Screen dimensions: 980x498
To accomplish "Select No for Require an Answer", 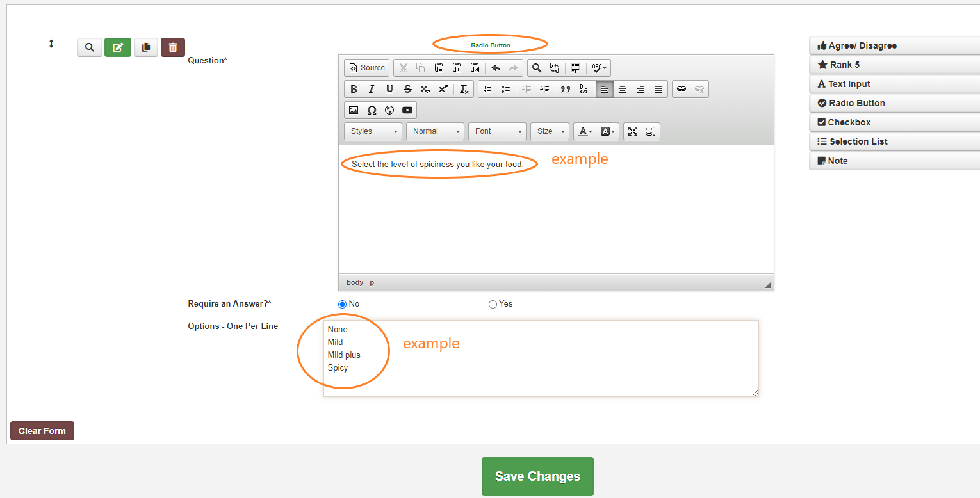I will point(342,304).
